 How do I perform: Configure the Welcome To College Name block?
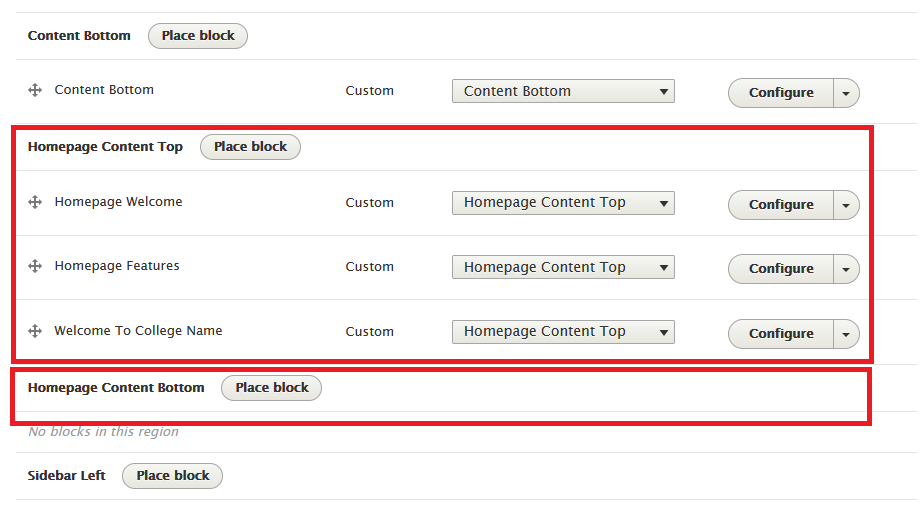781,333
